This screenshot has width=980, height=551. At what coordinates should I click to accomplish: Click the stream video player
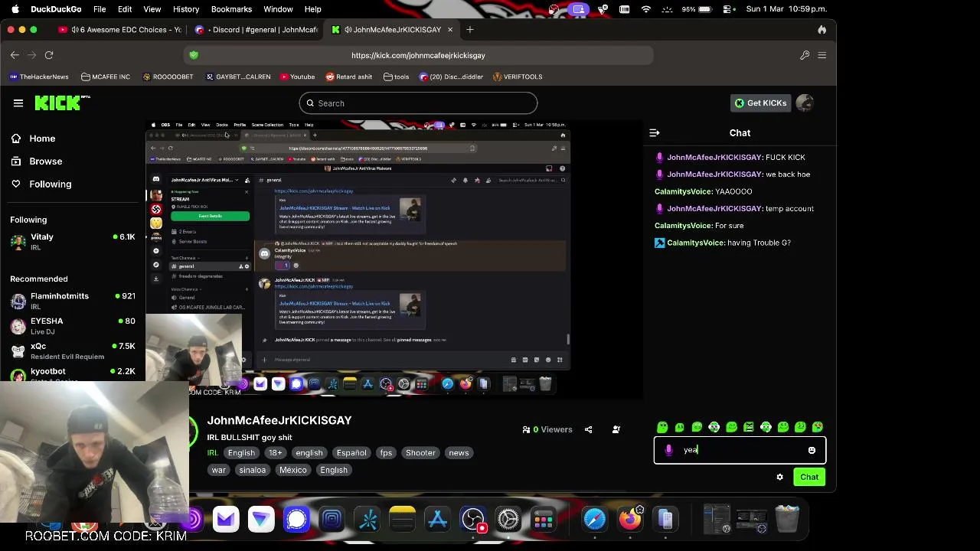pos(394,260)
